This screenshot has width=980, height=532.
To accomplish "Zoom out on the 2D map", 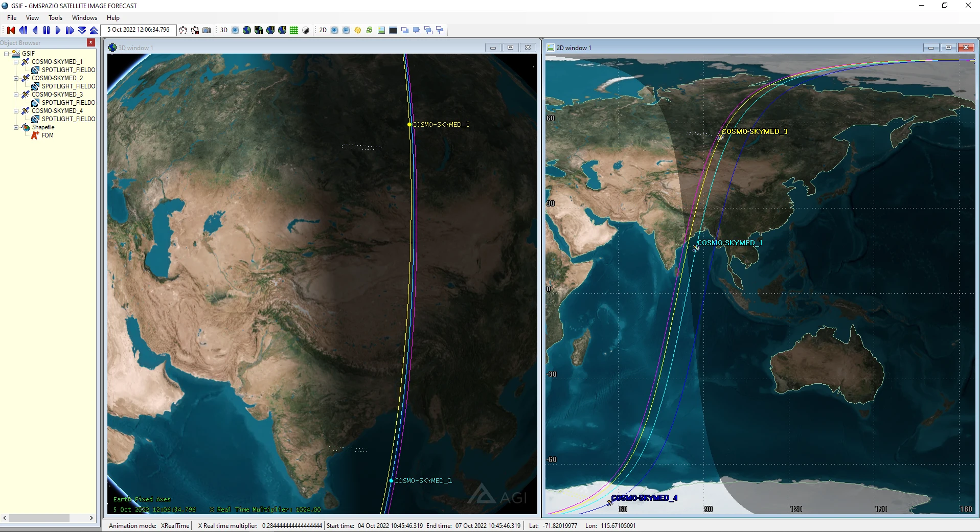I will click(346, 30).
